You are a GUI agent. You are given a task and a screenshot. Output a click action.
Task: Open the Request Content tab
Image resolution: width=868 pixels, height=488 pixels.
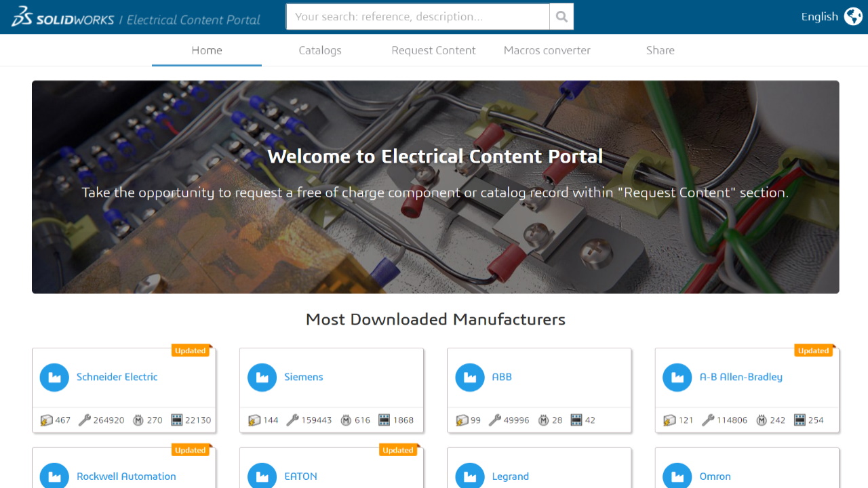click(x=433, y=50)
